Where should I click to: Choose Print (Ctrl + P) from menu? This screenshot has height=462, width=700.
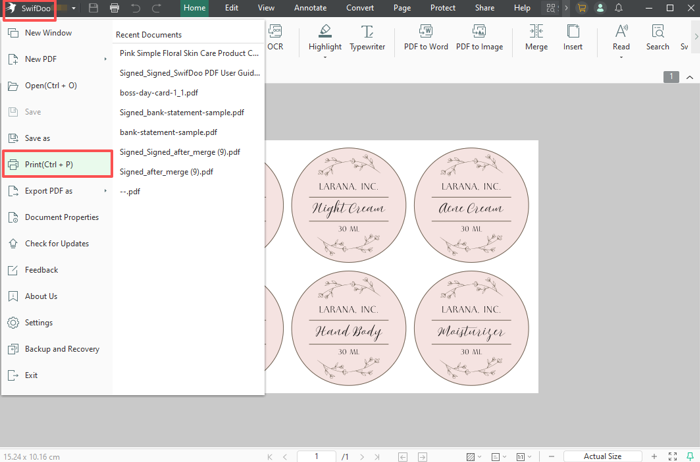(56, 164)
